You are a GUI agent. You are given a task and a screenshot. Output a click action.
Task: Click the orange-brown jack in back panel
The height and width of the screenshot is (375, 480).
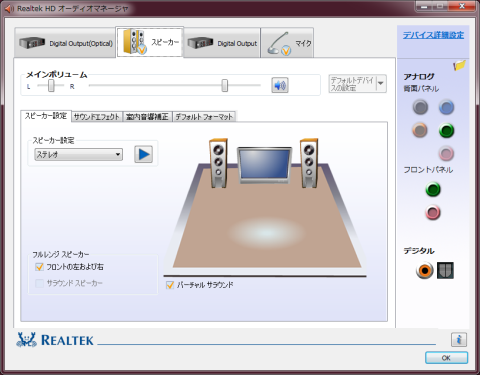tap(420, 130)
